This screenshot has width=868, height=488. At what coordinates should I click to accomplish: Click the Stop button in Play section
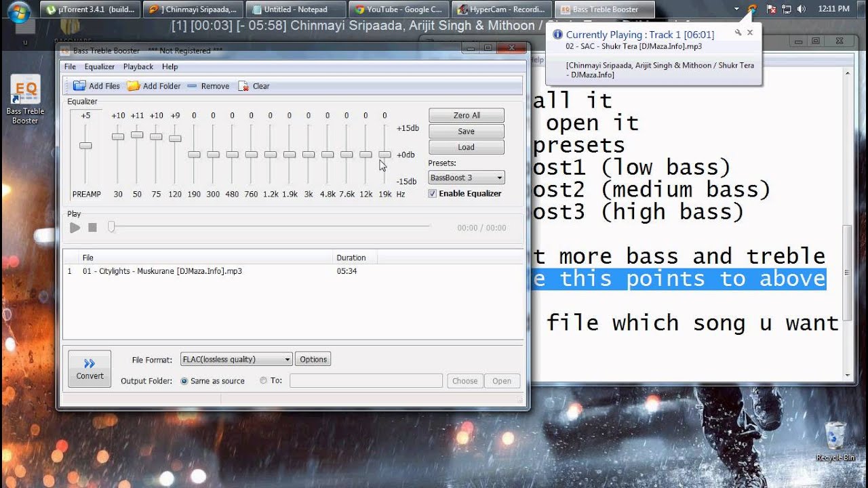[x=93, y=228]
